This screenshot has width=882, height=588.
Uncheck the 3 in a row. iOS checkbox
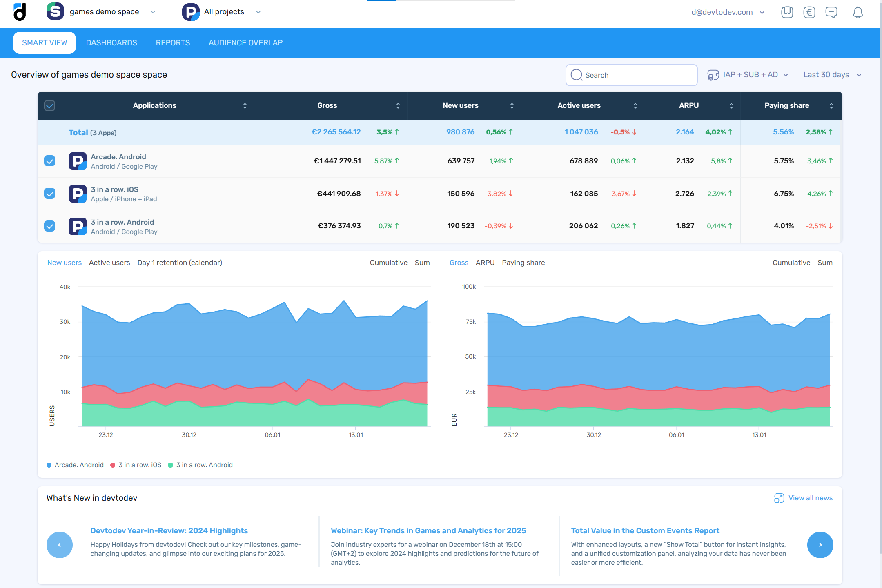[50, 194]
